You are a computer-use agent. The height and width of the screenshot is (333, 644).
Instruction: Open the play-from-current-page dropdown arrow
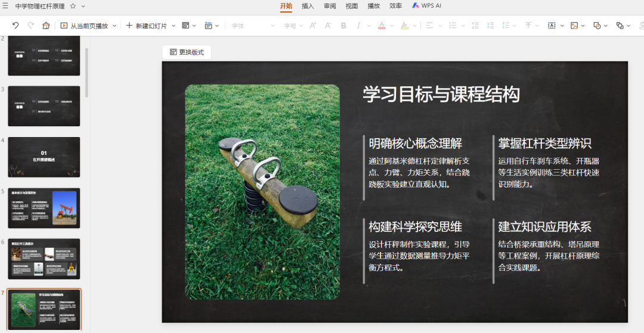pos(114,26)
